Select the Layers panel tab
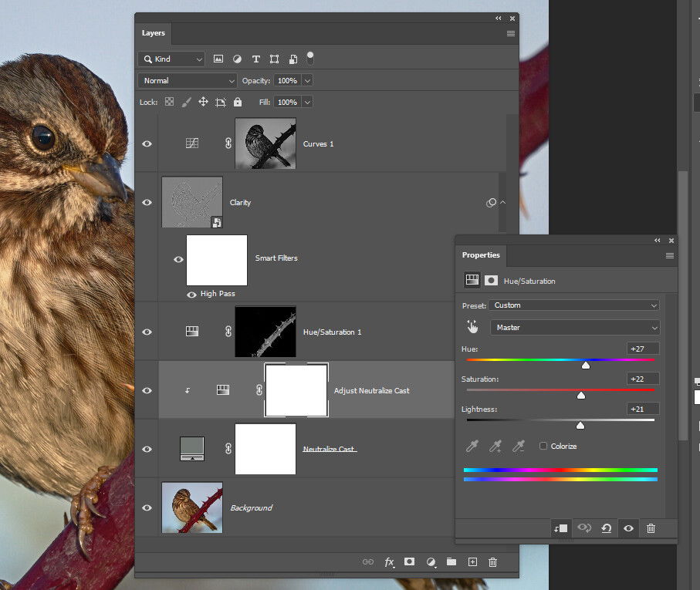 tap(153, 33)
